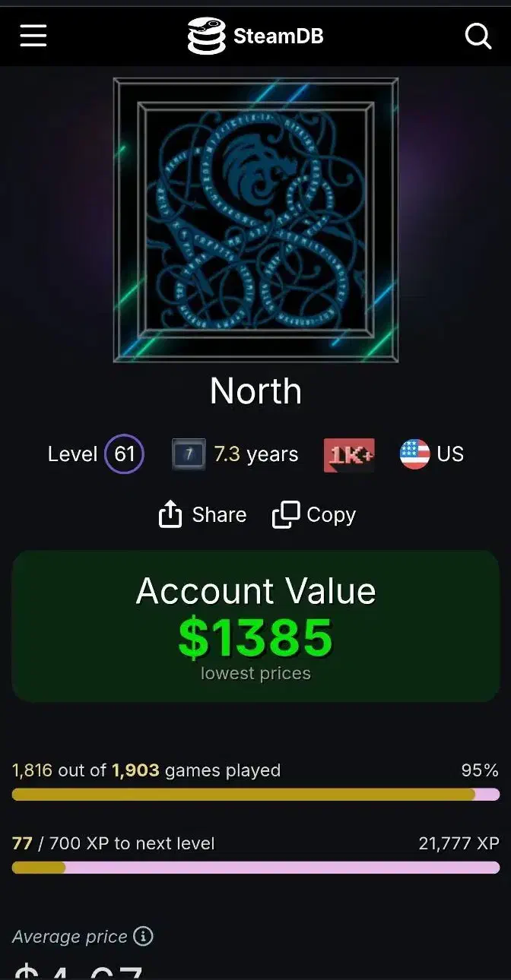This screenshot has width=511, height=980.
Task: Click the 7.3 years account age text
Action: [x=256, y=454]
